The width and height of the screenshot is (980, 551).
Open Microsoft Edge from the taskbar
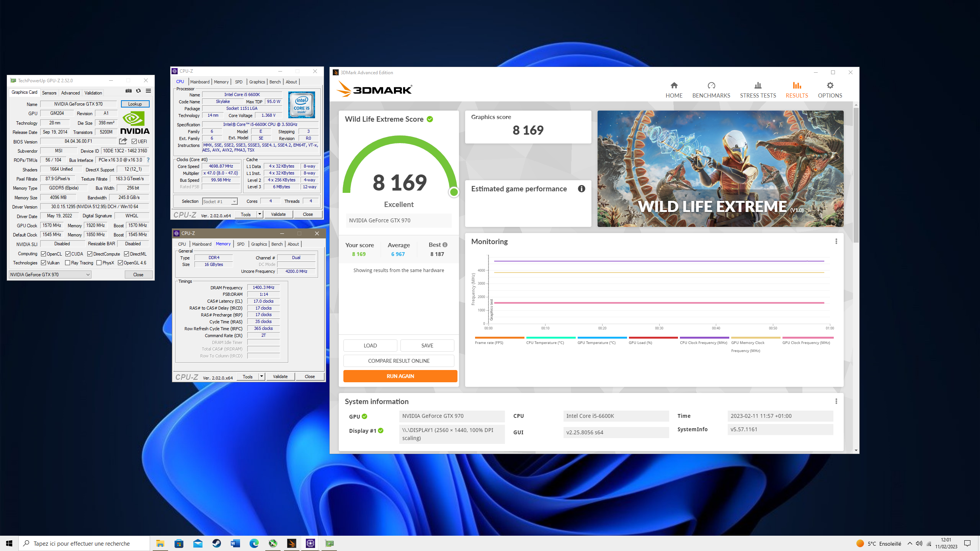coord(254,543)
